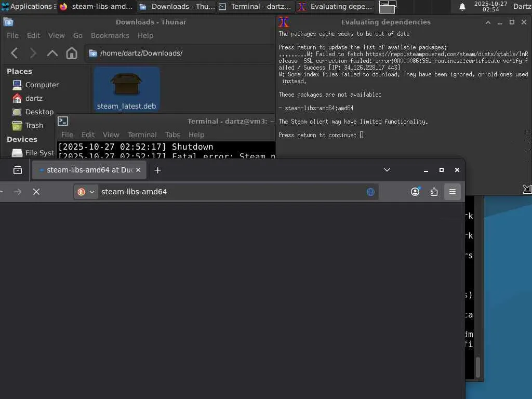Viewport: 532px width, 399px height.
Task: Expand Firefox's list all tabs dropdown
Action: point(387,170)
